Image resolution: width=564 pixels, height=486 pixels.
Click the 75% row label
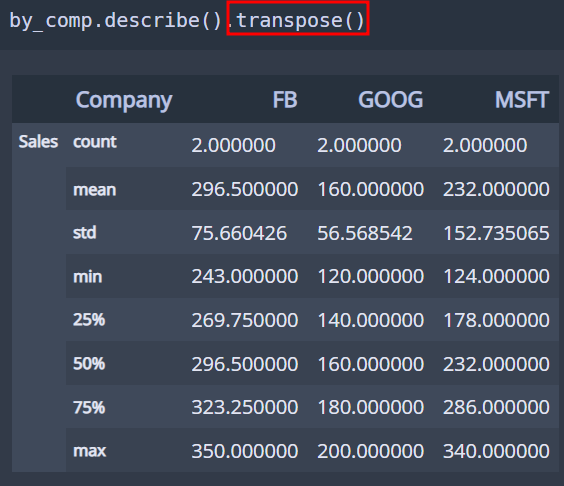click(89, 408)
